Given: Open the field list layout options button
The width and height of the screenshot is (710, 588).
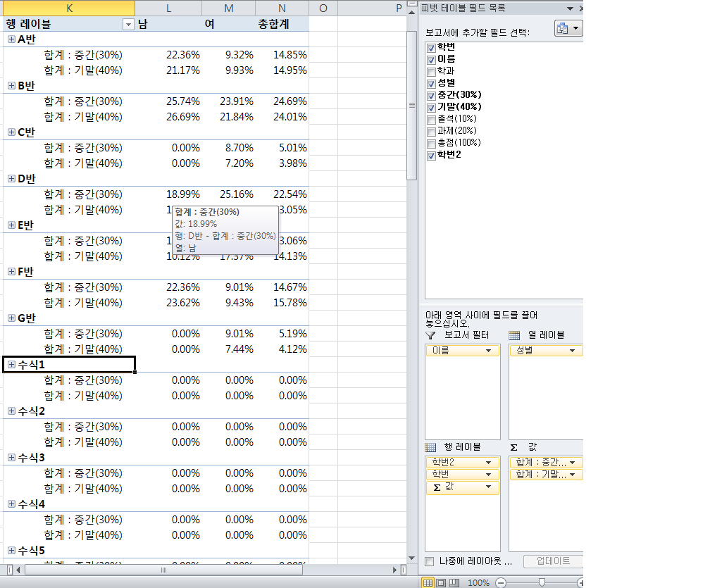Looking at the screenshot, I should pyautogui.click(x=568, y=29).
